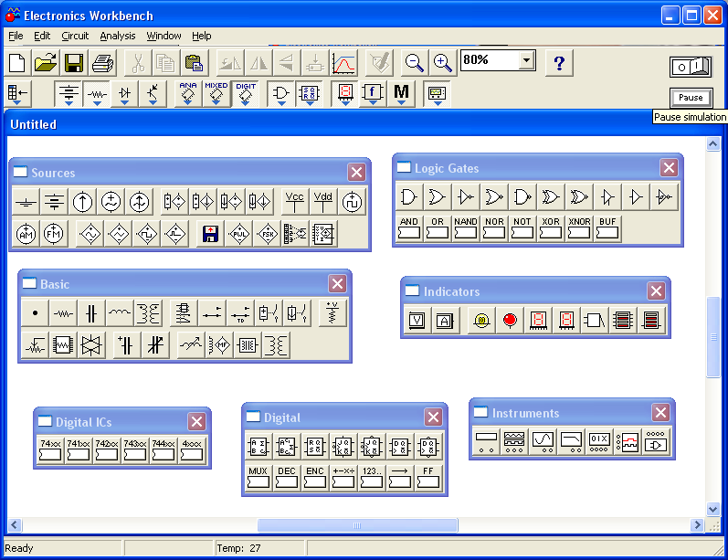Open the Analysis menu
The width and height of the screenshot is (728, 560).
pos(118,36)
